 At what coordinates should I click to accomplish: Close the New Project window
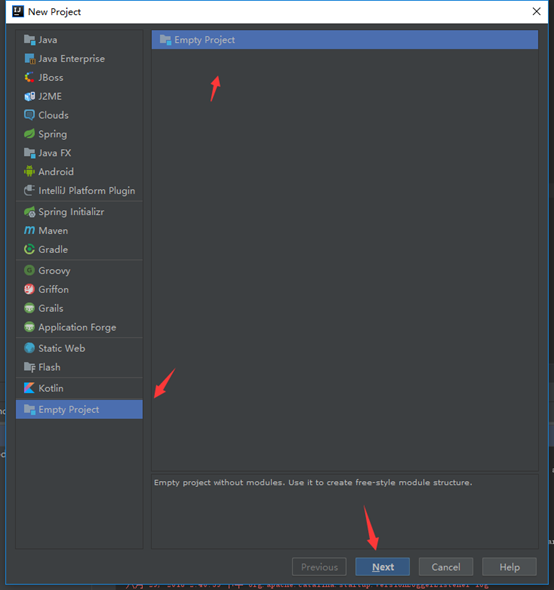[536, 12]
